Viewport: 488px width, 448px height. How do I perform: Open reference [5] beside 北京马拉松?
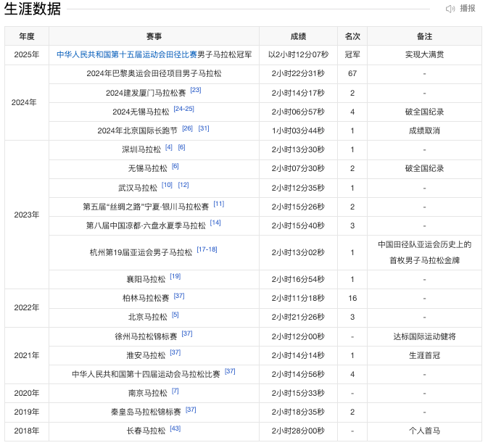175,314
